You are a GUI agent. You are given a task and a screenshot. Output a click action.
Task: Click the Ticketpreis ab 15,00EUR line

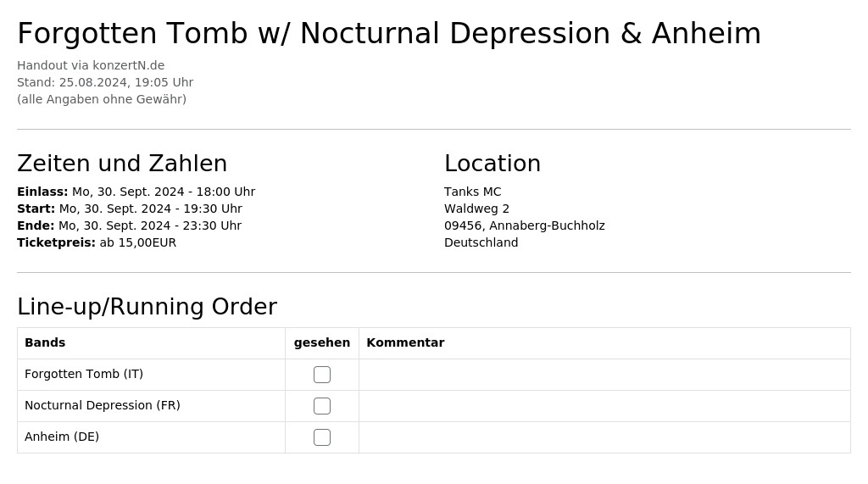97,242
